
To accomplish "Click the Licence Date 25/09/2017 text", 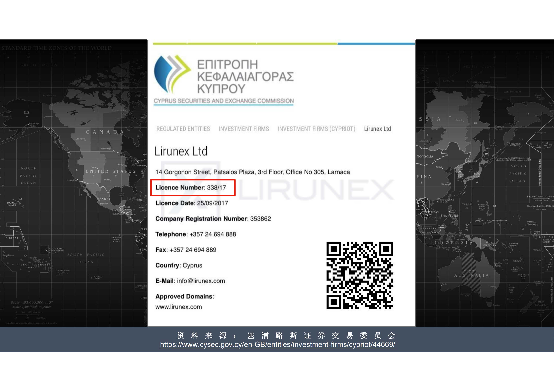I will 192,203.
